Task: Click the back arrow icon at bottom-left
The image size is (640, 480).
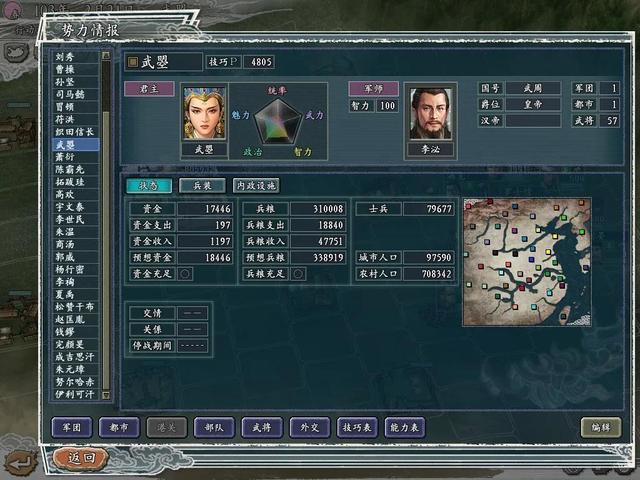Action: (x=20, y=463)
